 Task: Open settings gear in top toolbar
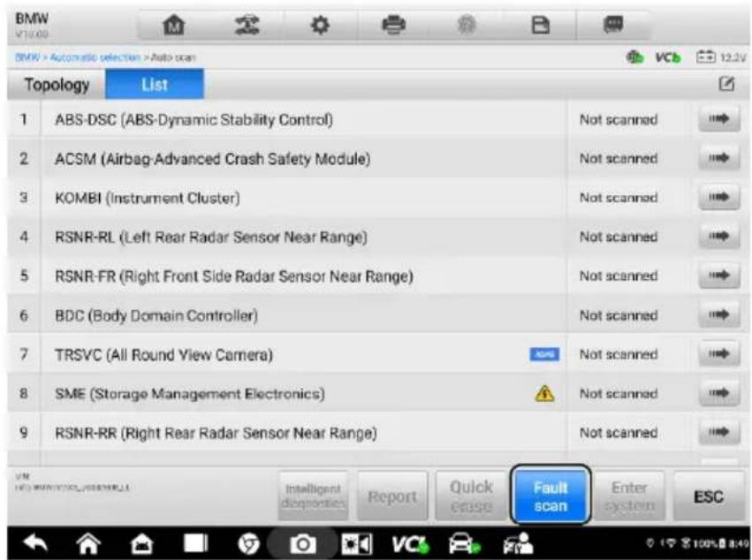[x=320, y=25]
